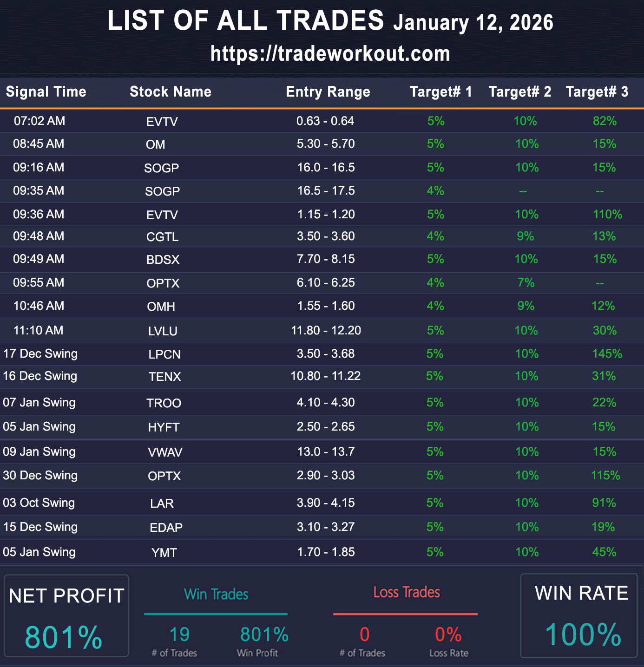Click the OM stock name
The height and width of the screenshot is (667, 644).
click(x=155, y=144)
